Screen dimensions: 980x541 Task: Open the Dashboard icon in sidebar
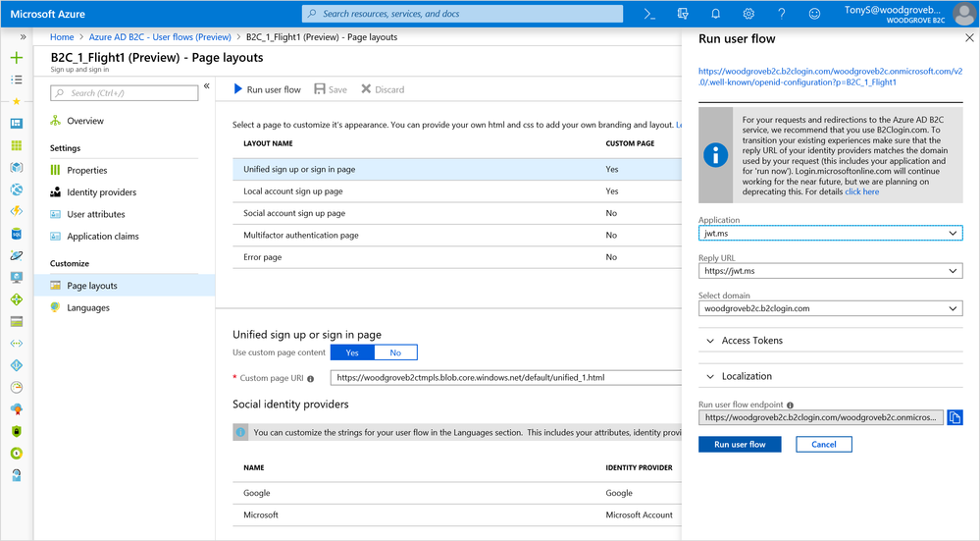tap(17, 123)
